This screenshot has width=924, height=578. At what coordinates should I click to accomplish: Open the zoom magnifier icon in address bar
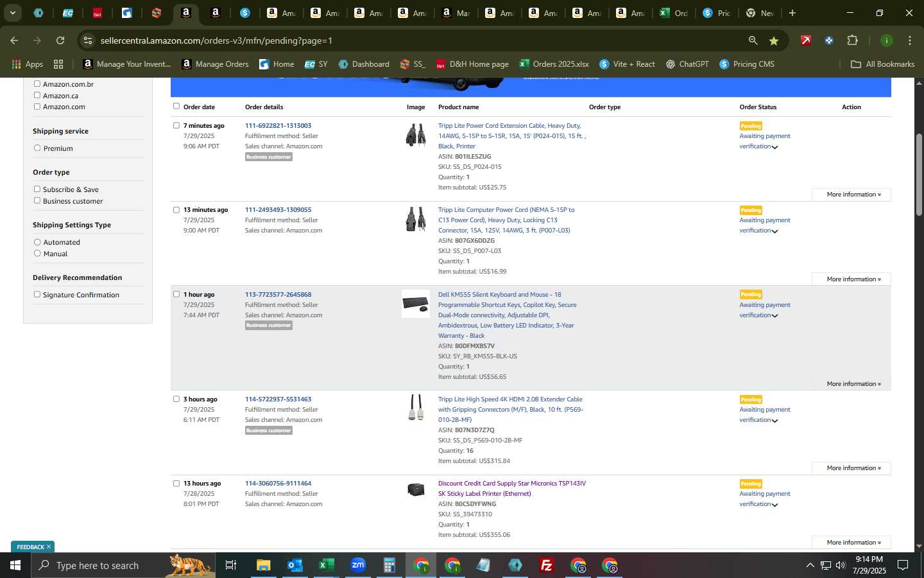(753, 40)
